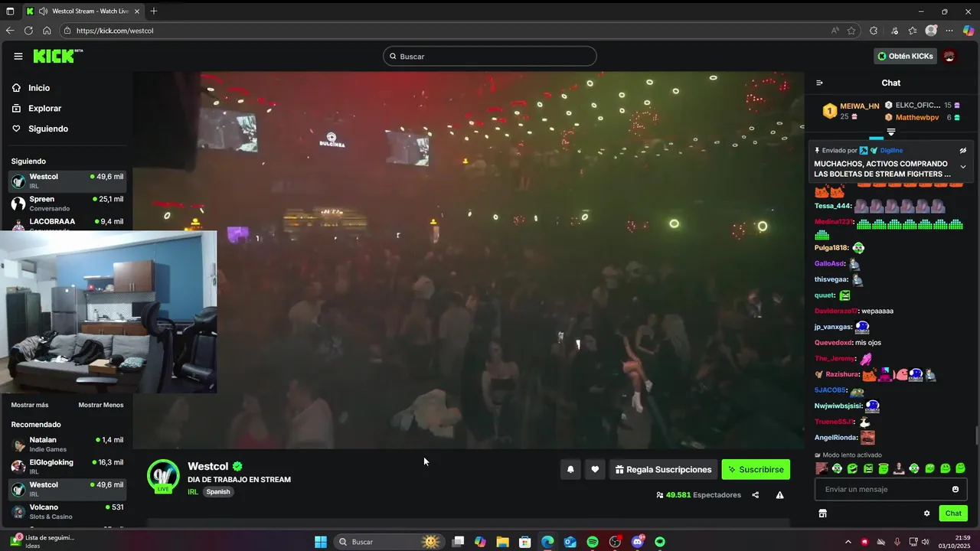The width and height of the screenshot is (980, 551).
Task: Click the heart follow button
Action: [595, 470]
